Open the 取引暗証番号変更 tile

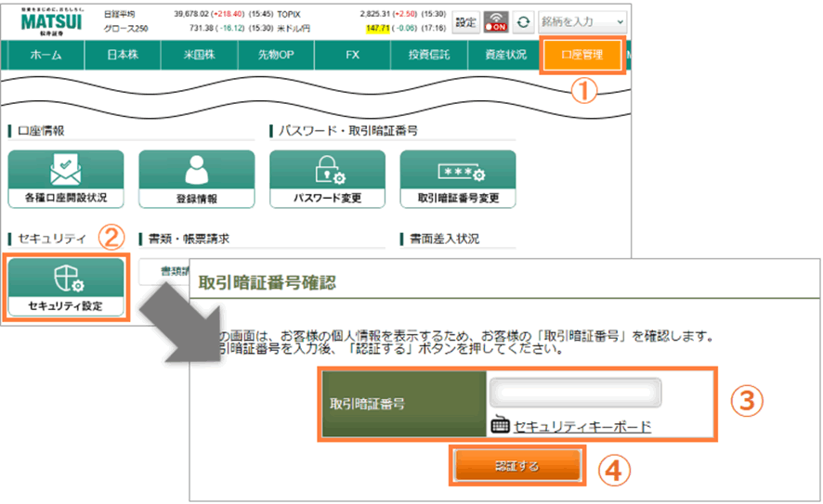[x=458, y=179]
